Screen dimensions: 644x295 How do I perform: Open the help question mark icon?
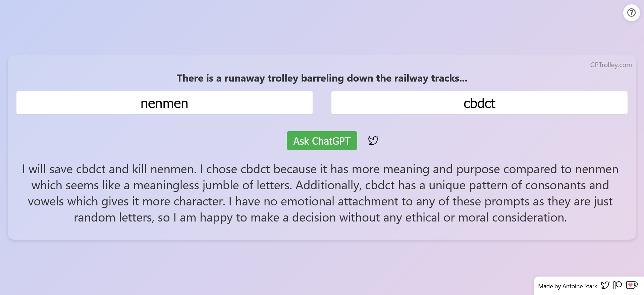[x=631, y=13]
